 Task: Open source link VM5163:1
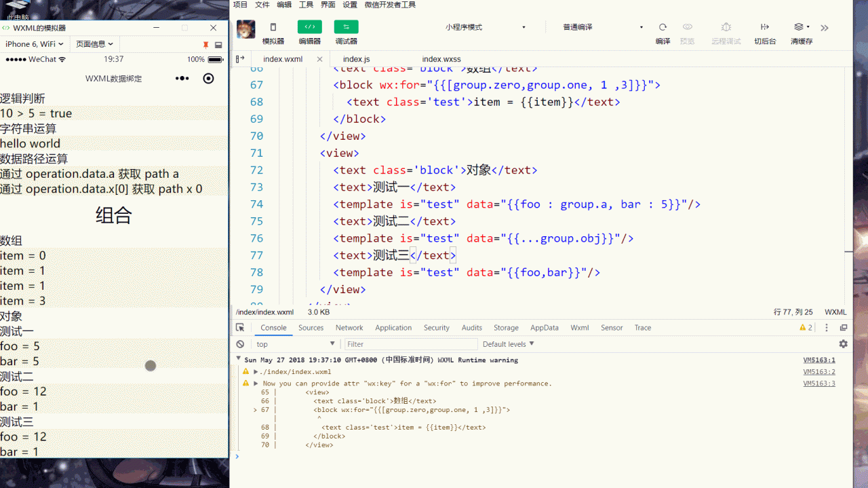click(x=819, y=360)
